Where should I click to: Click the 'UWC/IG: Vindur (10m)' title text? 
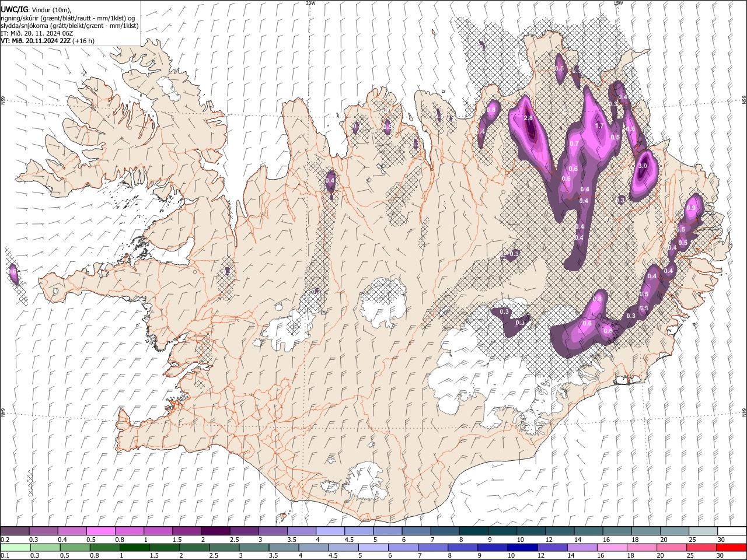pos(36,9)
